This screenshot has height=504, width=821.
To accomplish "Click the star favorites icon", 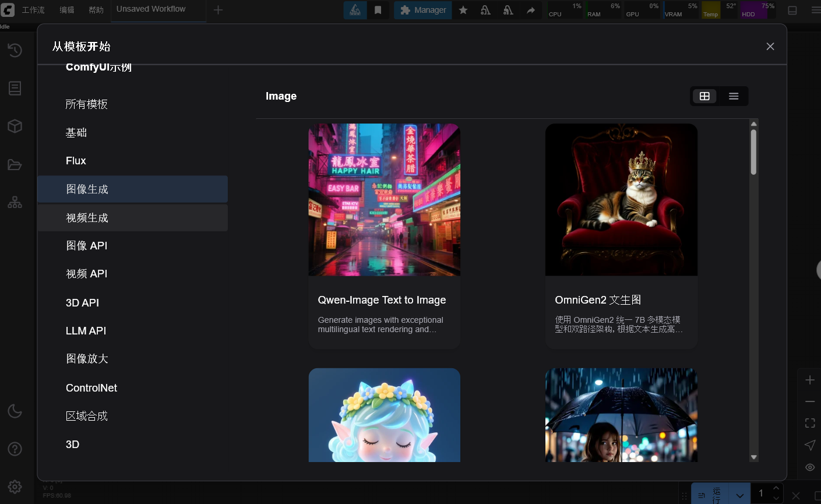I will click(463, 10).
